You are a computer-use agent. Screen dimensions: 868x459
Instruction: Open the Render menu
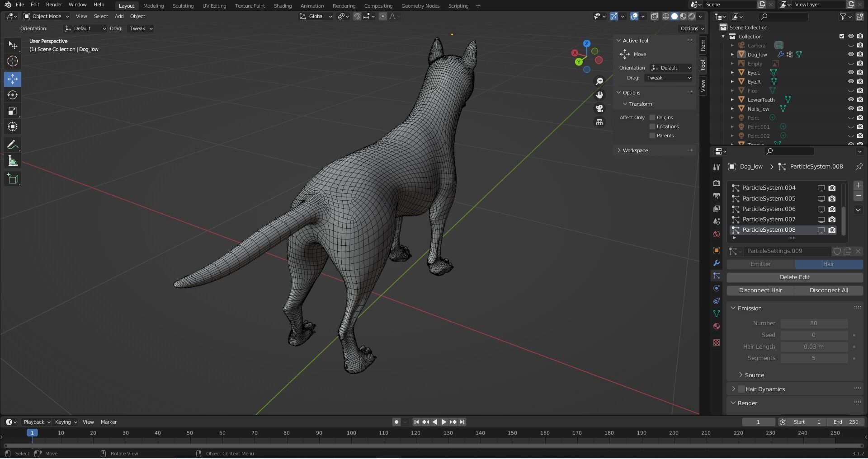54,5
